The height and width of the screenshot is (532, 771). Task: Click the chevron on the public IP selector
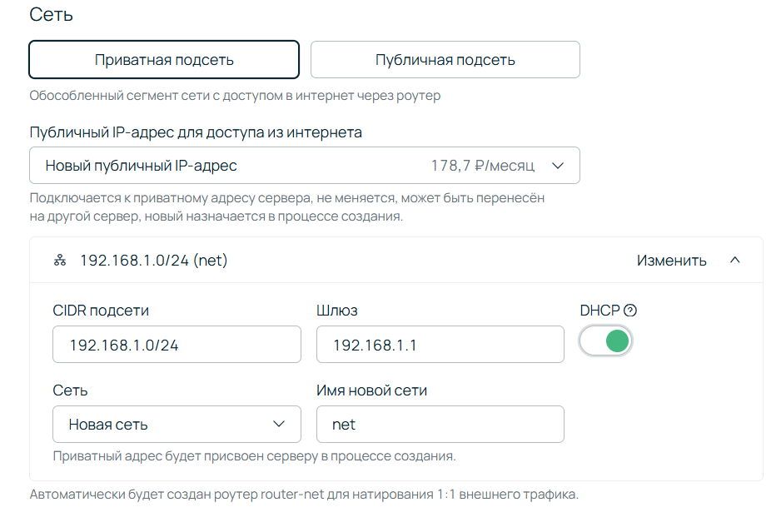(556, 165)
